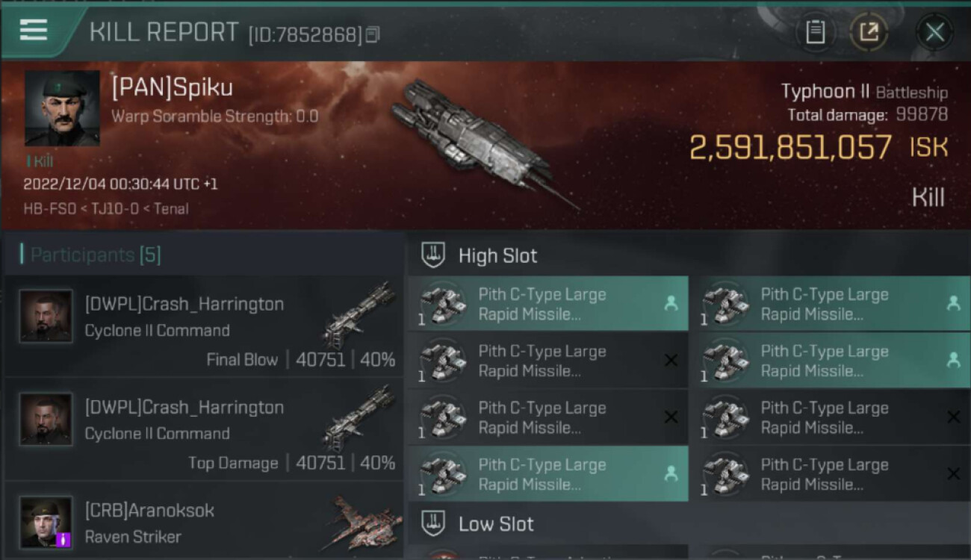Tap the person icon on top-right launcher

953,303
